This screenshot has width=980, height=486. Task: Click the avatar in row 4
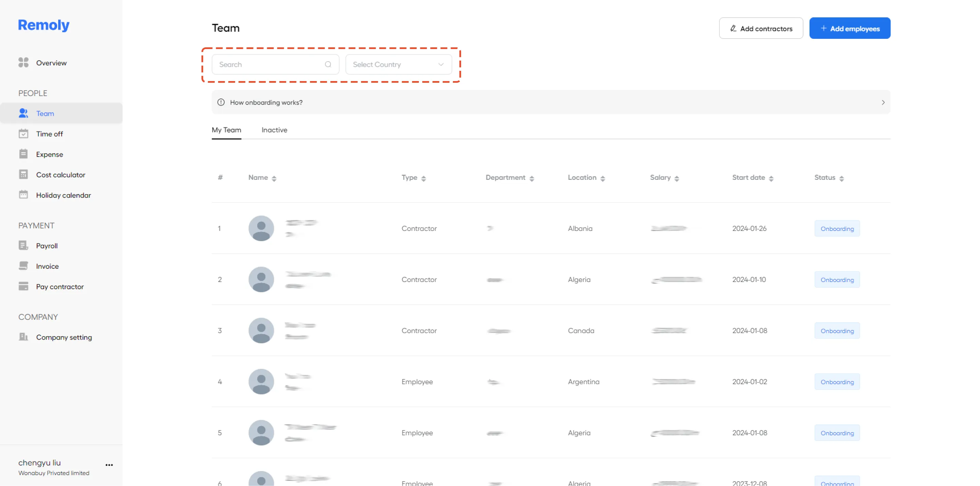pos(261,381)
